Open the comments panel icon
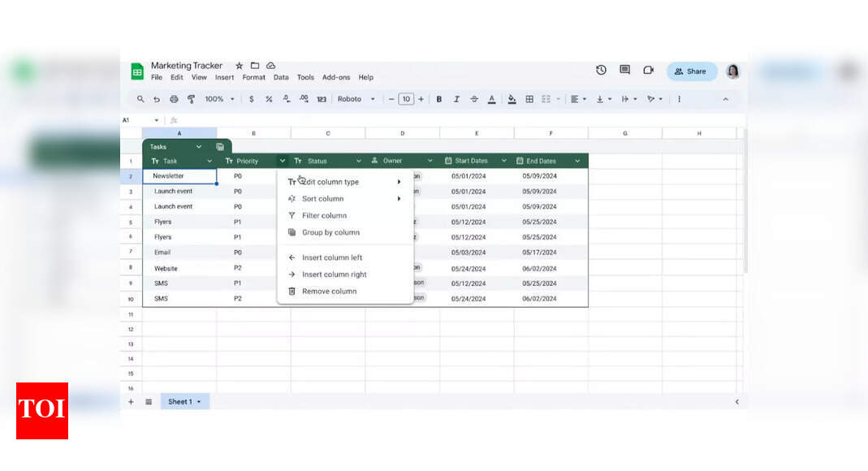Image resolution: width=868 pixels, height=471 pixels. tap(624, 70)
